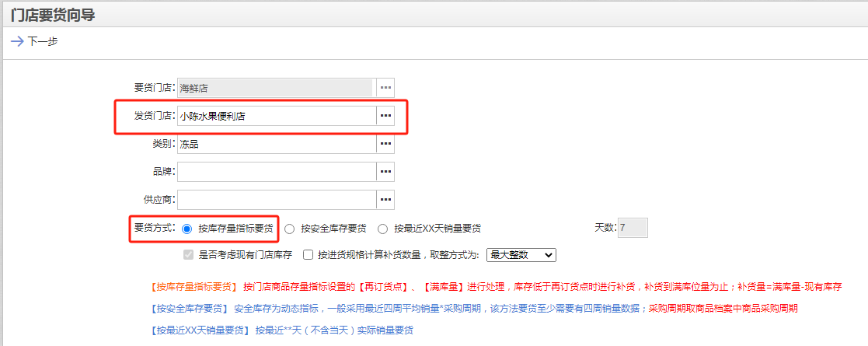The image size is (868, 346).
Task: Toggle 是否考虑现有门店库存 checkbox
Action: coord(188,255)
